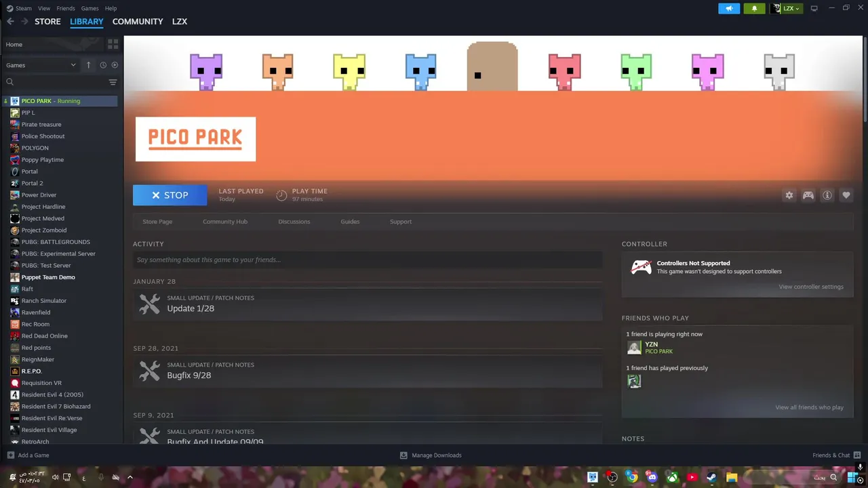
Task: Click the main page vertical scrollbar
Action: 865,78
